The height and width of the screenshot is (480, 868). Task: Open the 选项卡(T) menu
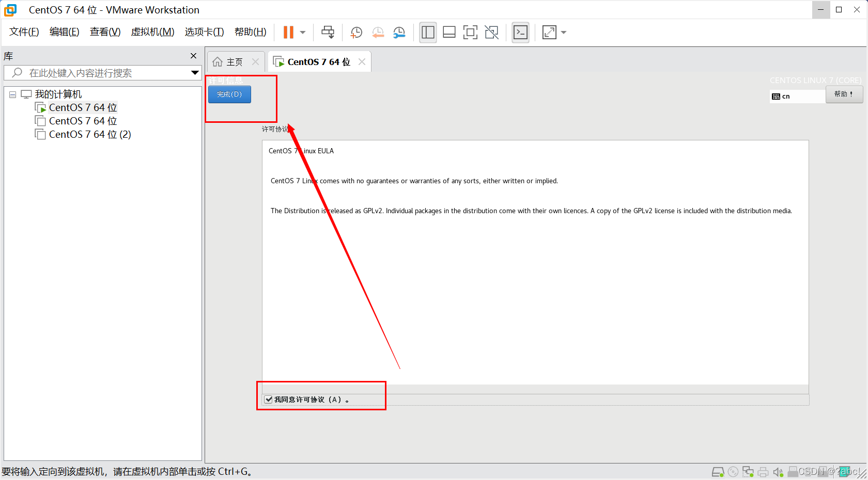point(205,32)
